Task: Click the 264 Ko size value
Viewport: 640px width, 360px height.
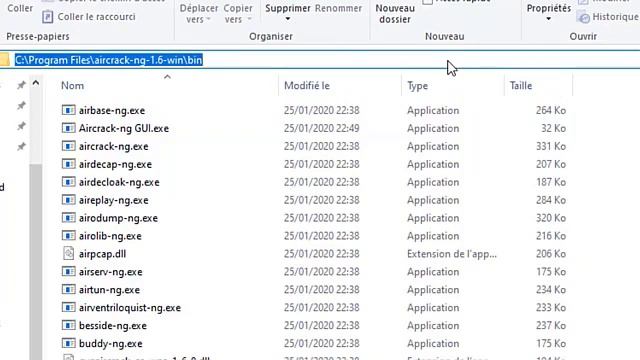Action: tap(551, 111)
